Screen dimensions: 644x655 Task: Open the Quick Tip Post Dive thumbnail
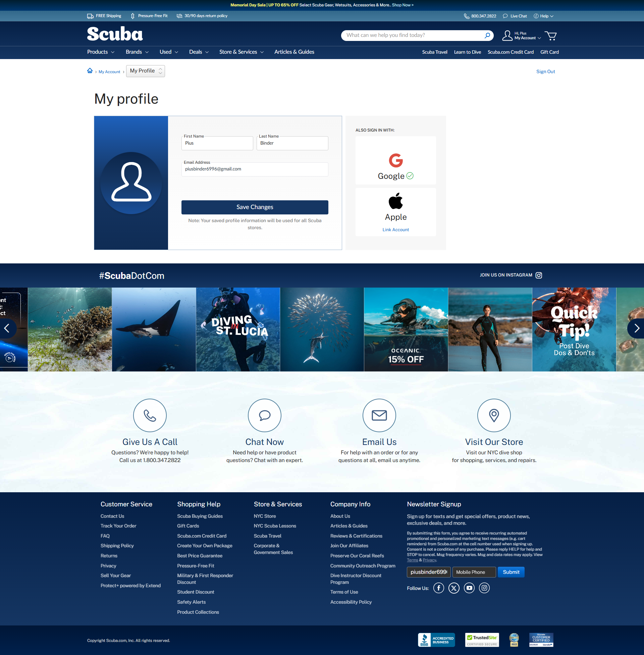click(x=574, y=330)
